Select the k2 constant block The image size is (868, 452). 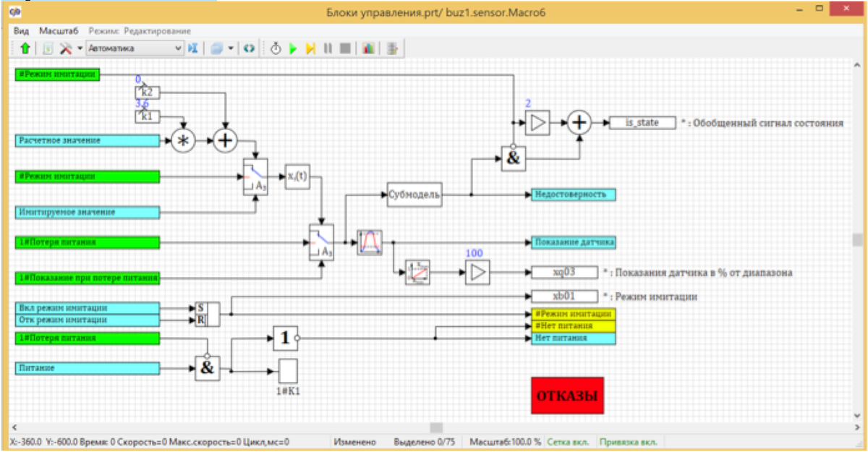[x=147, y=92]
